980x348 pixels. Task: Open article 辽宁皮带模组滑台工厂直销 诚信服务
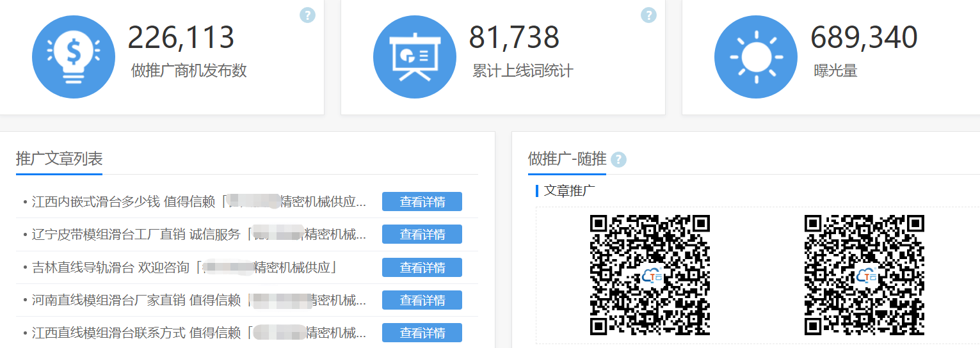(199, 234)
